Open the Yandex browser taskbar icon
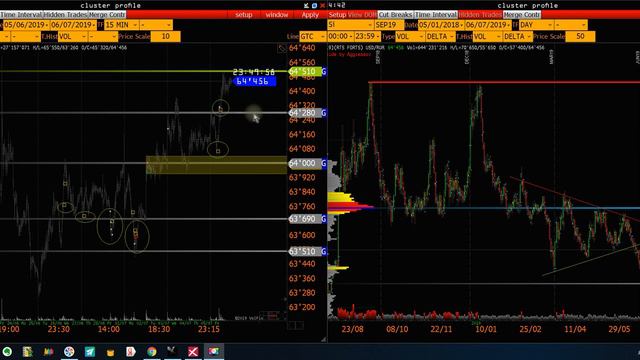This screenshot has width=640, height=360. [131, 351]
